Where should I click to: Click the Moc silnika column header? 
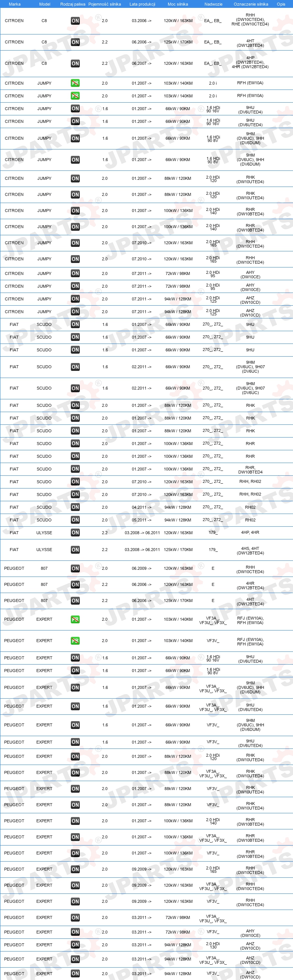178,4
